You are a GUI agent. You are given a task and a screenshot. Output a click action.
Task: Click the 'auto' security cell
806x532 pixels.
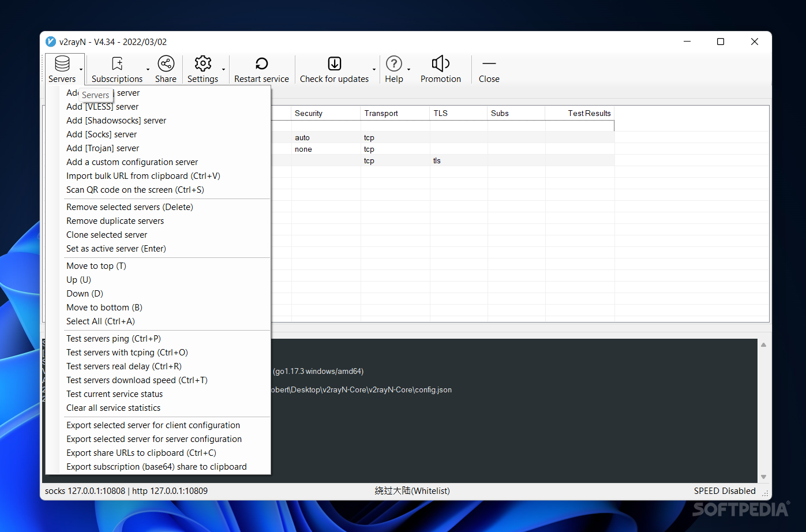302,138
